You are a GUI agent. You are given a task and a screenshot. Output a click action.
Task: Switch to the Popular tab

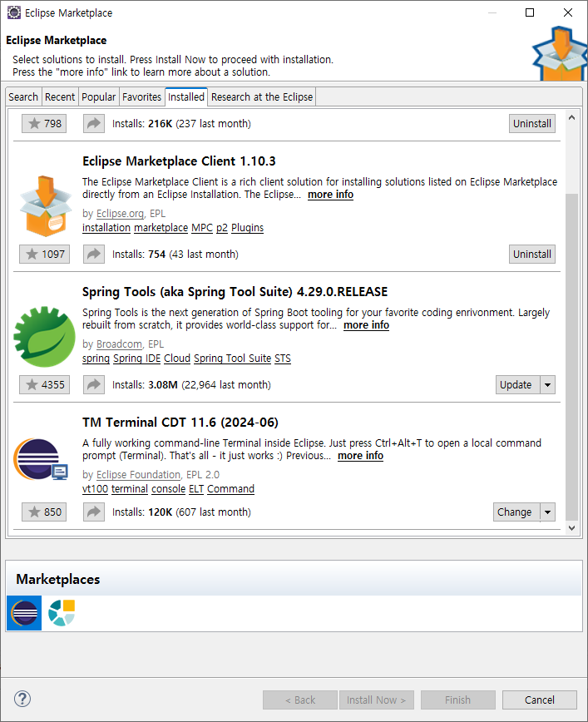(98, 97)
